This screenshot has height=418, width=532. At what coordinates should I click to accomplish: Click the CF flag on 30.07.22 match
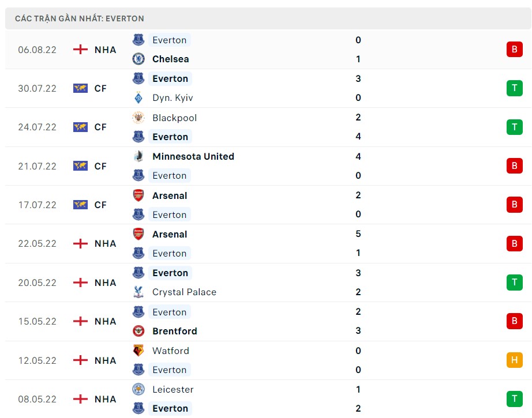(80, 88)
